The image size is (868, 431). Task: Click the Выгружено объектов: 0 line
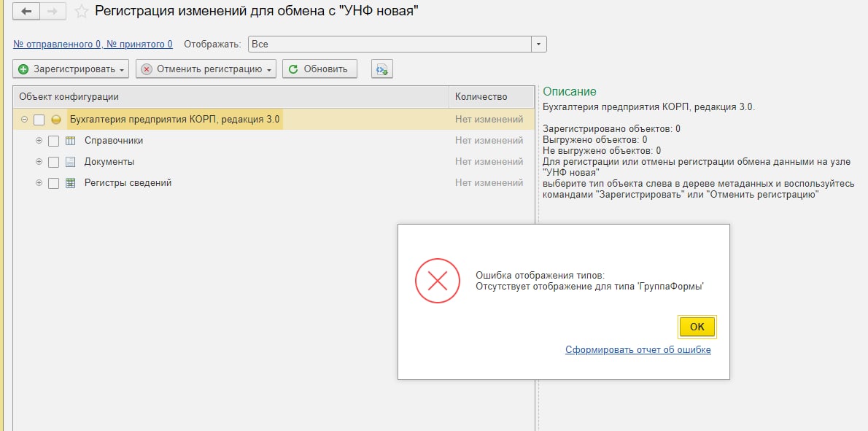595,139
